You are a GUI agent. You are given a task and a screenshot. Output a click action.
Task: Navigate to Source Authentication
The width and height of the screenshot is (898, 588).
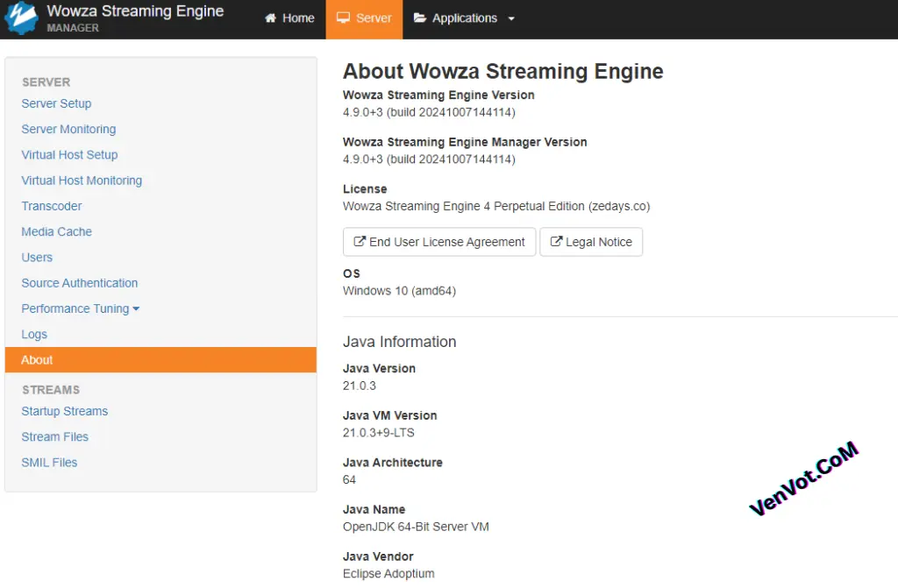pyautogui.click(x=79, y=283)
